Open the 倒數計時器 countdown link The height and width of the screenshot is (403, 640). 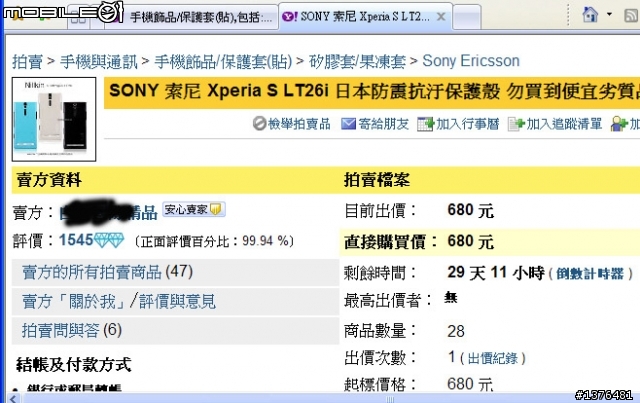coord(590,274)
